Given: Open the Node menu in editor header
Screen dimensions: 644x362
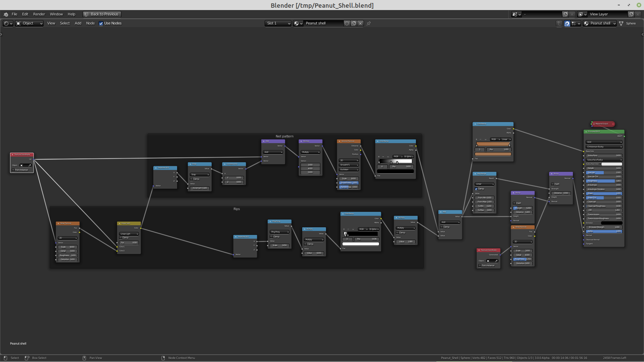Looking at the screenshot, I should click(90, 23).
